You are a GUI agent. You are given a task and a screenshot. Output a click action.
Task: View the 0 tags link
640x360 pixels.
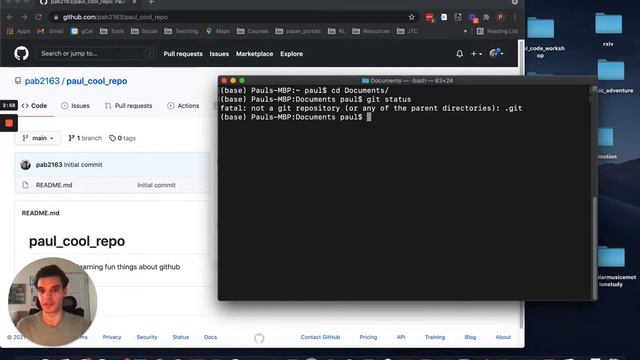(122, 138)
